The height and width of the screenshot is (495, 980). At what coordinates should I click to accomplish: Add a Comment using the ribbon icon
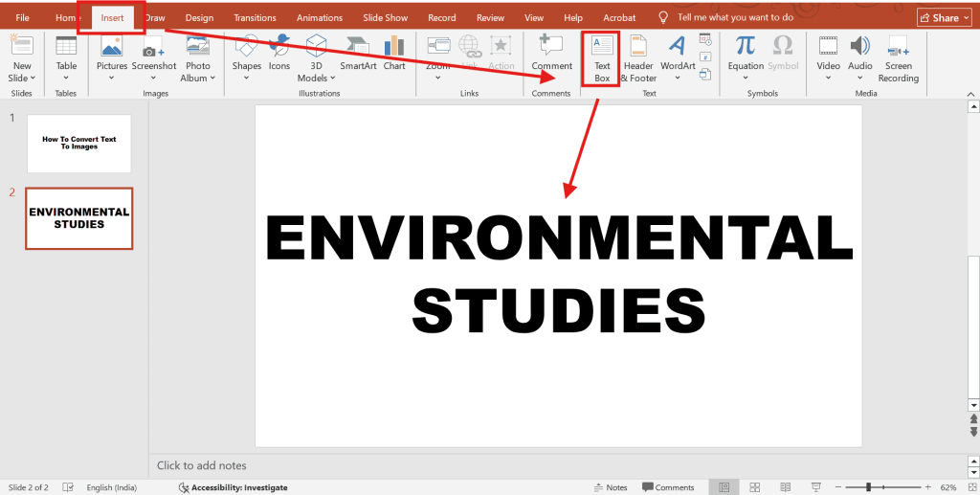tap(551, 53)
